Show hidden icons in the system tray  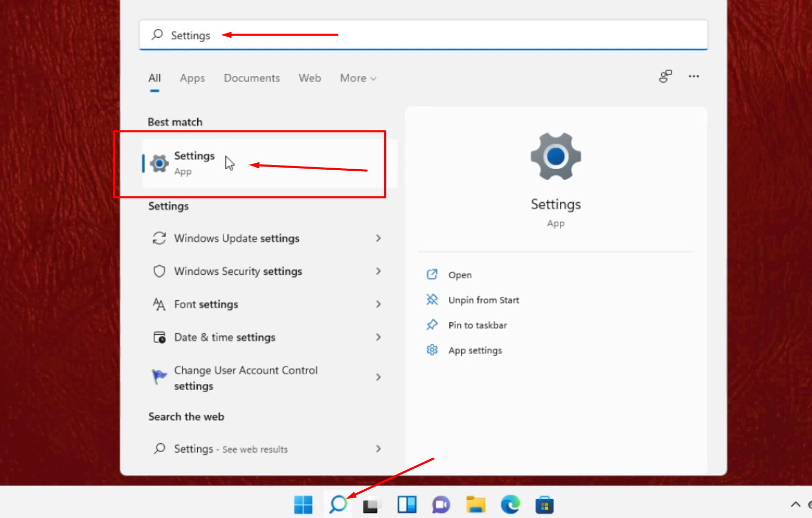coord(795,504)
